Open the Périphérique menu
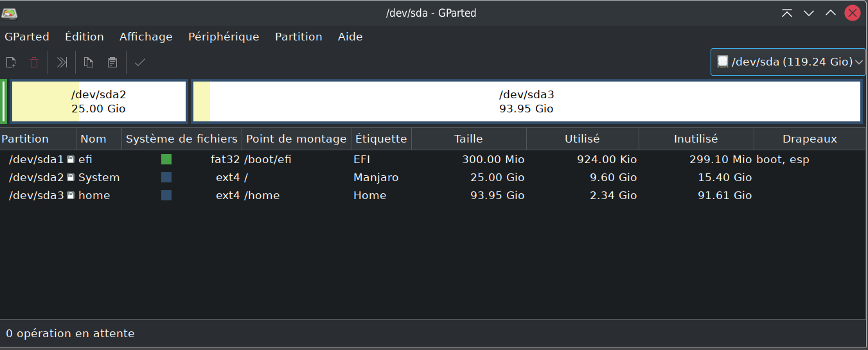The height and width of the screenshot is (350, 868). pyautogui.click(x=224, y=37)
